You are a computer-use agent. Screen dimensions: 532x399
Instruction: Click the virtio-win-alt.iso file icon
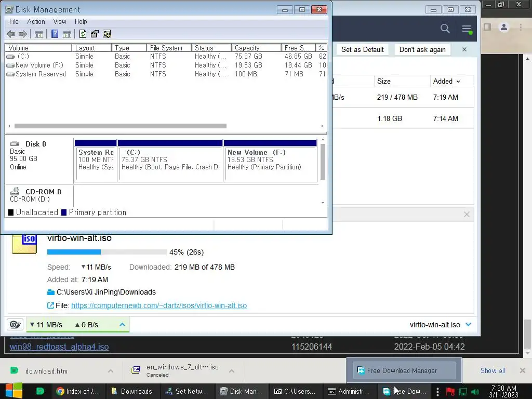(24, 244)
